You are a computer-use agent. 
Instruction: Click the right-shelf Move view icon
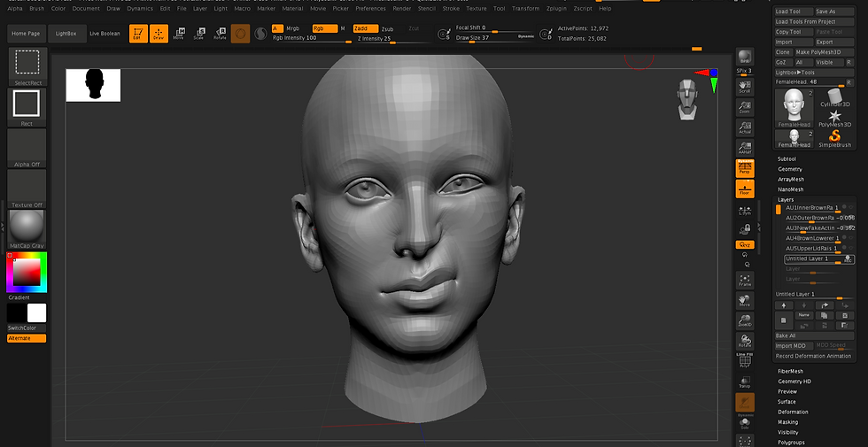coord(745,300)
